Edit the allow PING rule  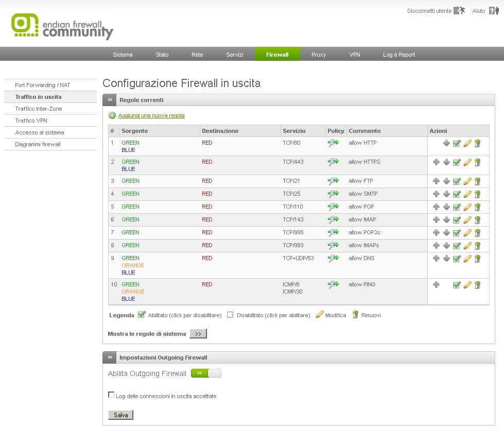(x=467, y=285)
